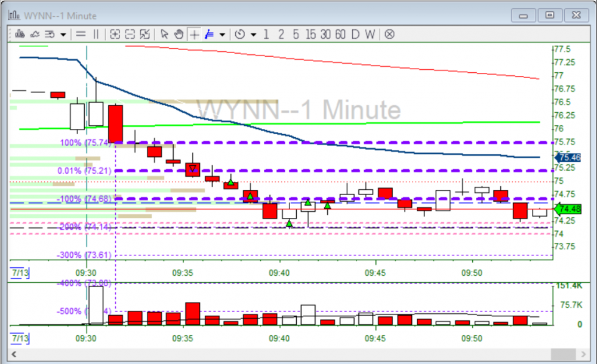Open dropdown next to chart settings icon
597x364 pixels.
63,34
